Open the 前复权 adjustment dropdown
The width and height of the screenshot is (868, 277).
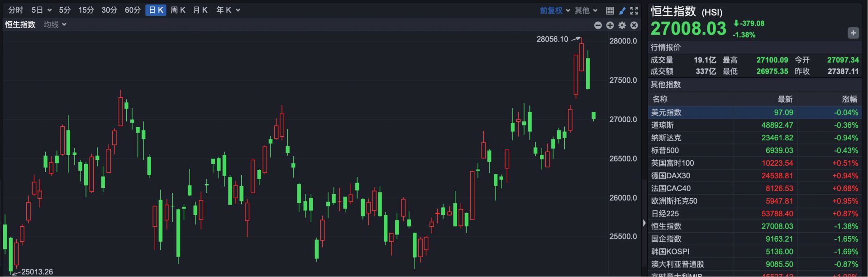[x=555, y=10]
